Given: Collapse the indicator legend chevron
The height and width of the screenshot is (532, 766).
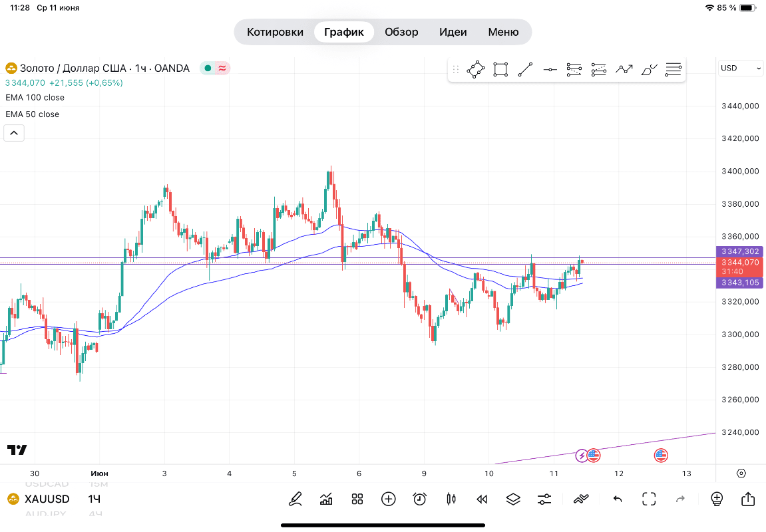Looking at the screenshot, I should (14, 133).
